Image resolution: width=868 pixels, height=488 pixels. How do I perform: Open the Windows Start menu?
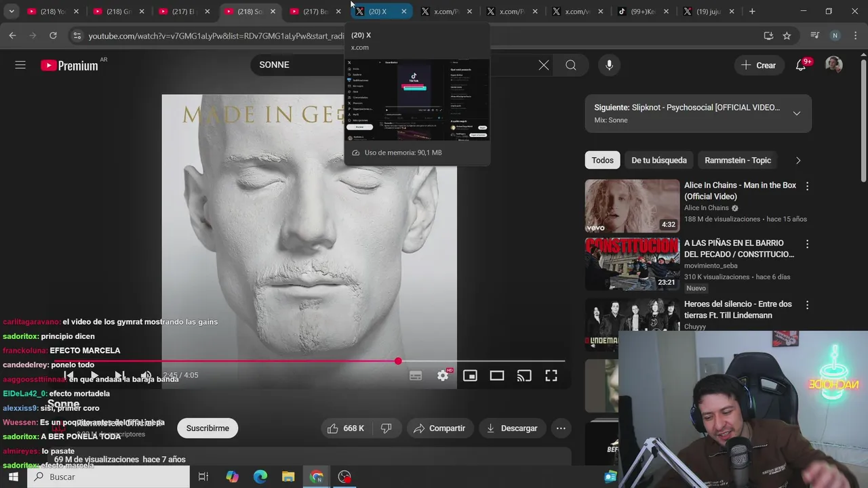[13, 477]
